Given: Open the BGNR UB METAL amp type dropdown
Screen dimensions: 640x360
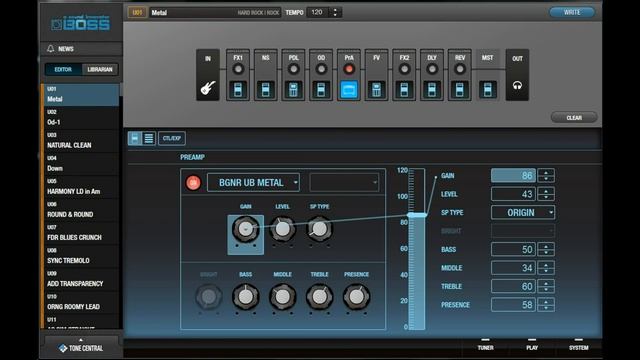Looking at the screenshot, I should point(253,182).
